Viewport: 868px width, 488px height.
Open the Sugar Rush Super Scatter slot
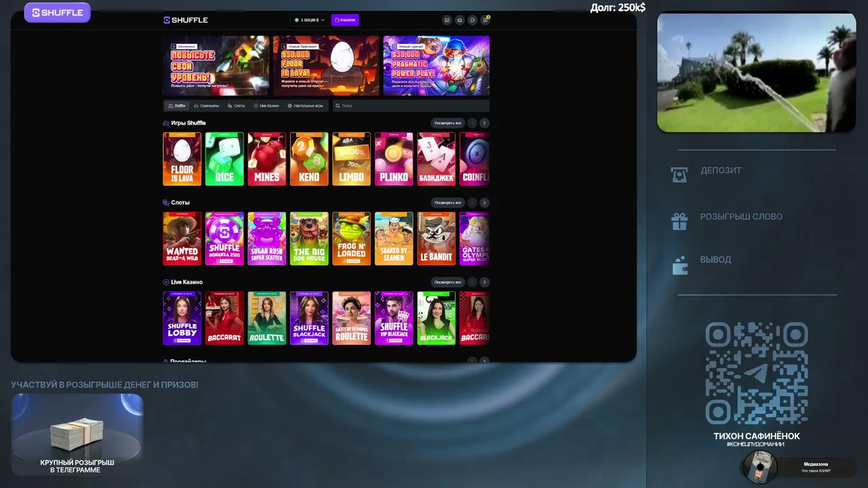coord(267,239)
